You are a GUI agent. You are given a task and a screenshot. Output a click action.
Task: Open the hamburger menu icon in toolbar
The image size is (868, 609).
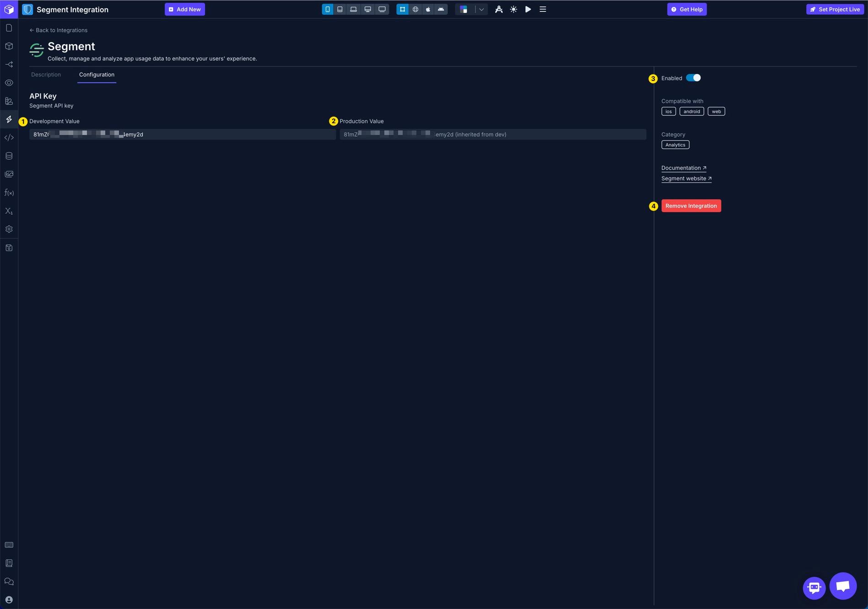(543, 9)
